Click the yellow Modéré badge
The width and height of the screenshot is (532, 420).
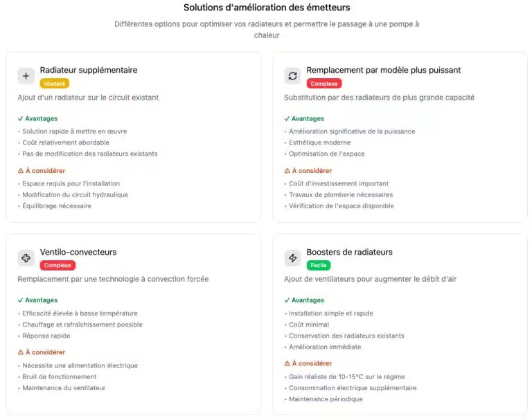(x=54, y=84)
